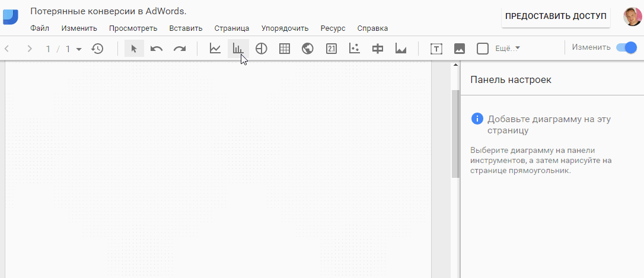Viewport: 644px width, 278px height.
Task: Insert a time series chart
Action: tap(215, 49)
